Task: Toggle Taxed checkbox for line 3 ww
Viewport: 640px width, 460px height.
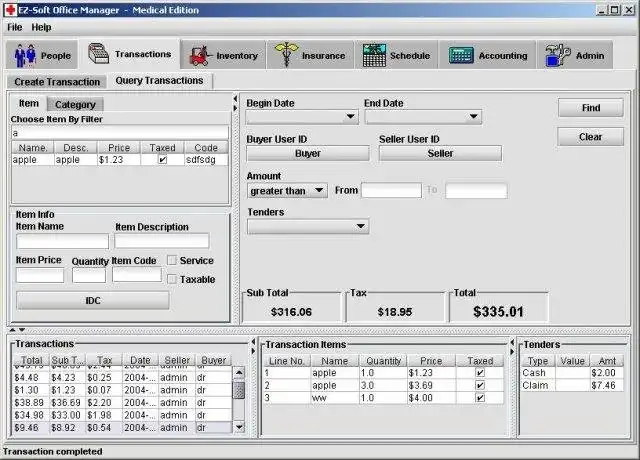Action: (x=480, y=398)
